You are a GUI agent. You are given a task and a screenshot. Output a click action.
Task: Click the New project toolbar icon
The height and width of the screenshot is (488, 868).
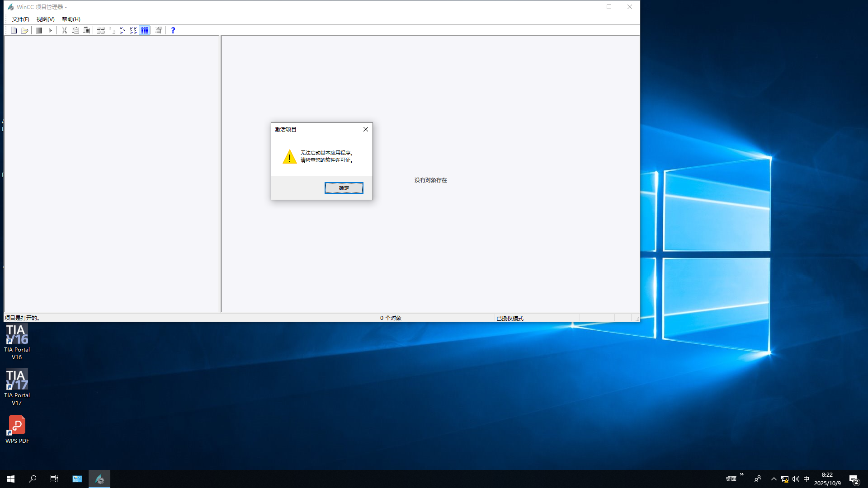coord(14,30)
